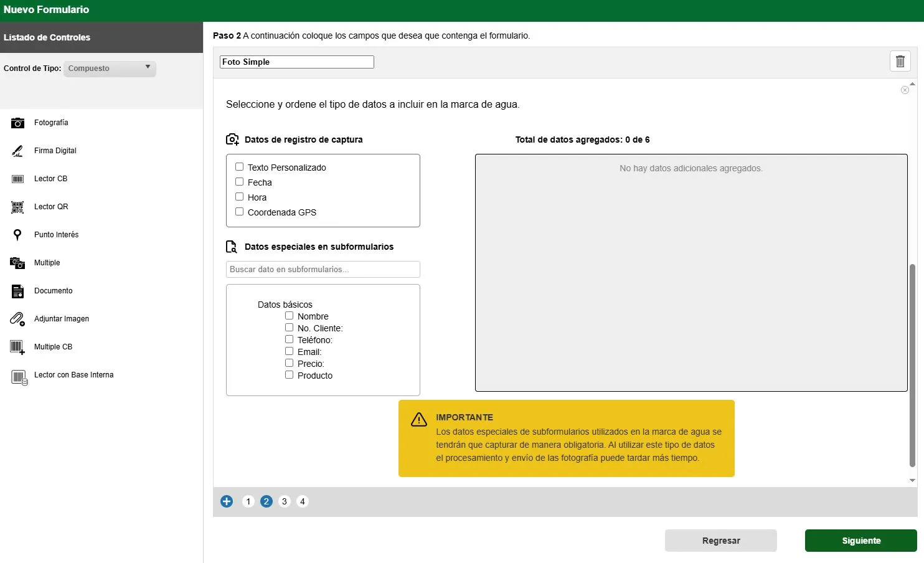Screen dimensions: 924x563
Task: Go to form page 1
Action: 248,501
